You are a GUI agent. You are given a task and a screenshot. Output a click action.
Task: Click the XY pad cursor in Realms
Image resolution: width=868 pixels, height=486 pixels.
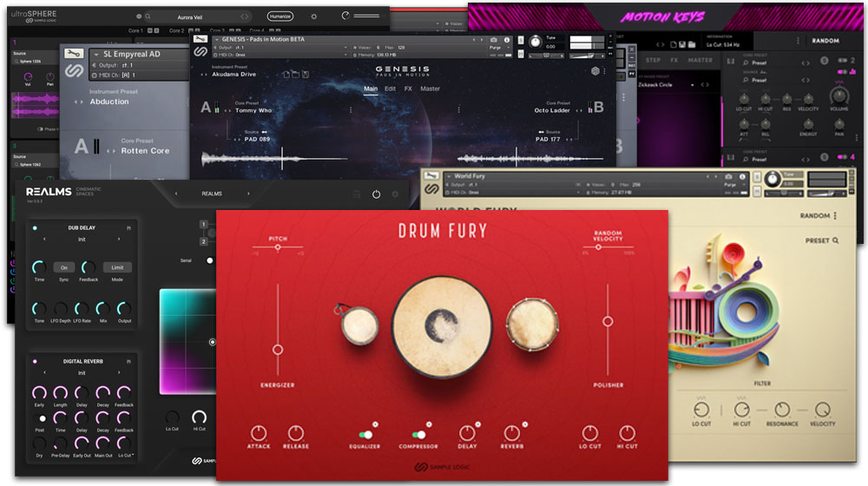[212, 342]
